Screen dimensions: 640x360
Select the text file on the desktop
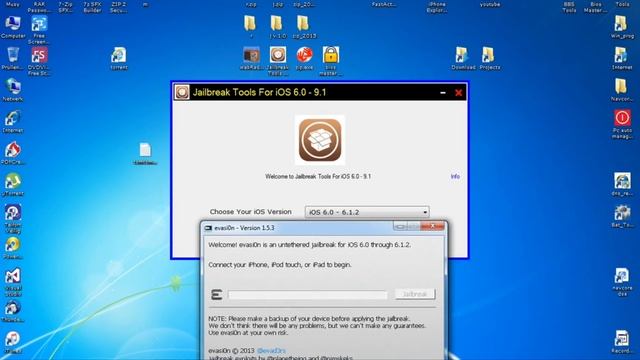(x=145, y=153)
